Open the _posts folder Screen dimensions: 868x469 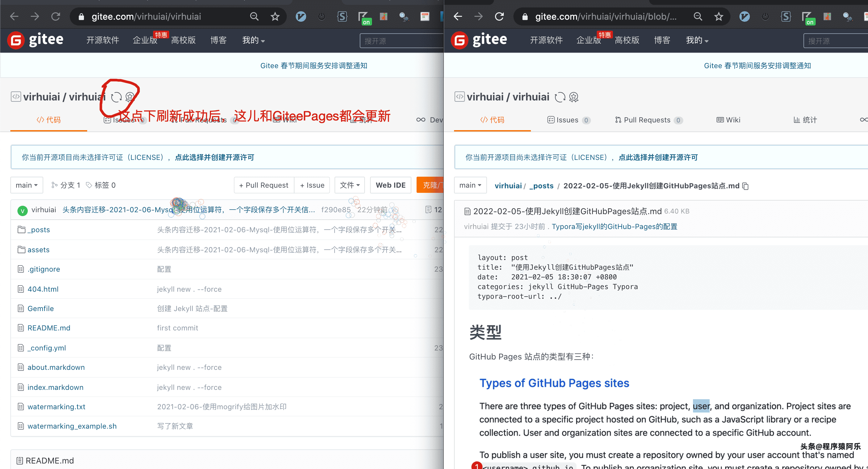pos(38,230)
